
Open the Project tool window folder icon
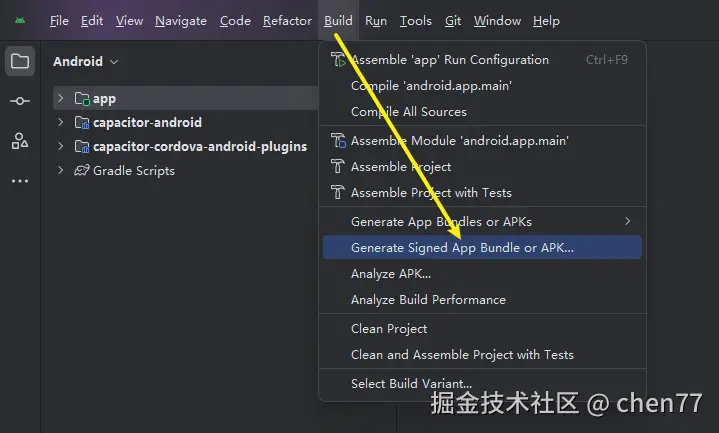point(20,61)
